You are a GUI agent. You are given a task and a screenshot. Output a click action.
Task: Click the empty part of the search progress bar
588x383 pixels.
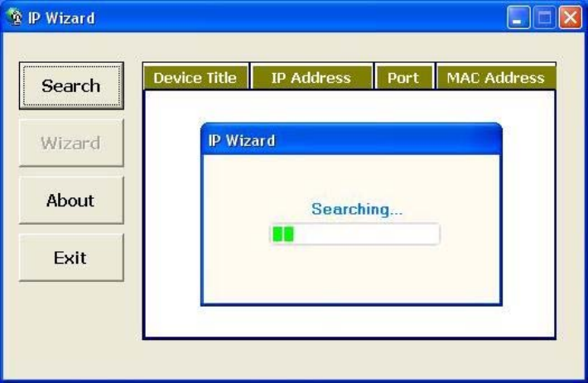coord(367,234)
